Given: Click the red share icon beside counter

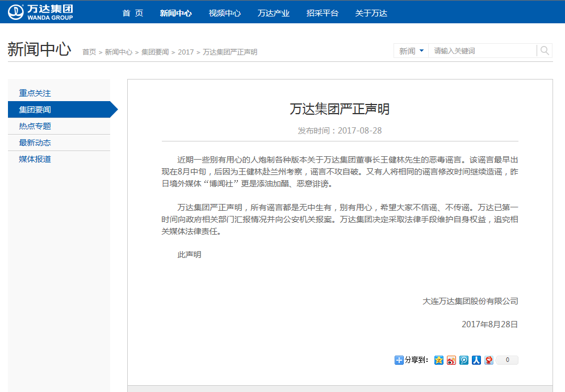Looking at the screenshot, I should coord(489,360).
